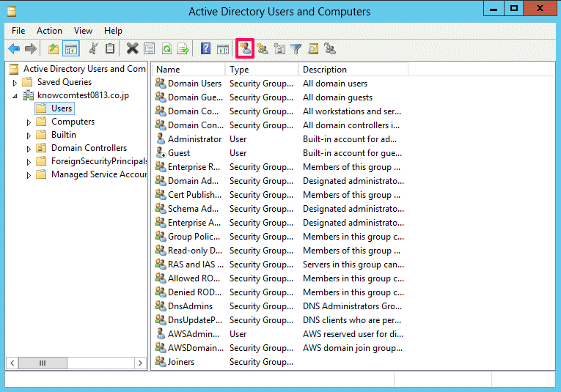561x392 pixels.
Task: Select the root Active Directory Users node
Action: click(84, 69)
